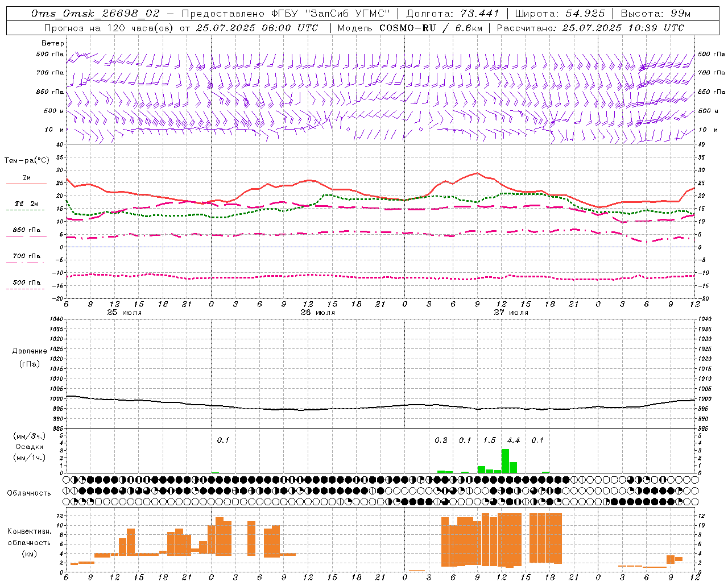Click the Тем-ра(°C) temperature axis label
This screenshot has height=582, width=728.
click(x=27, y=161)
